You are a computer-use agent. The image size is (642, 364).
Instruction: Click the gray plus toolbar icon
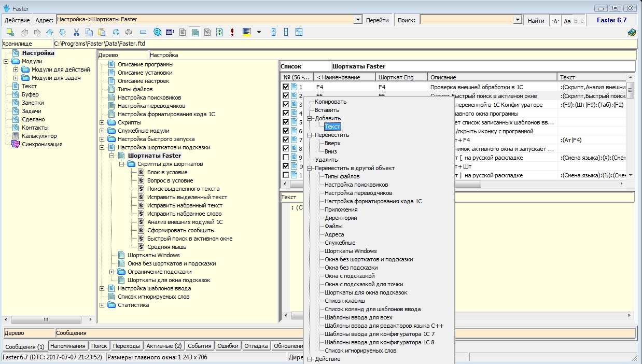(x=129, y=32)
